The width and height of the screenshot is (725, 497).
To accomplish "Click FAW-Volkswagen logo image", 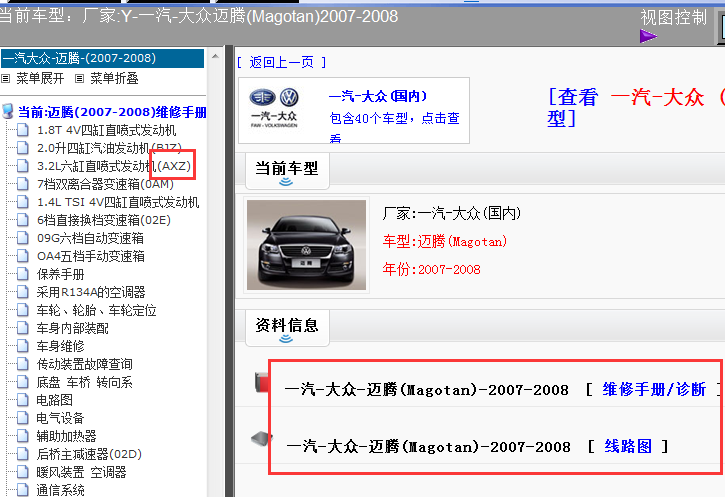I will [x=274, y=108].
